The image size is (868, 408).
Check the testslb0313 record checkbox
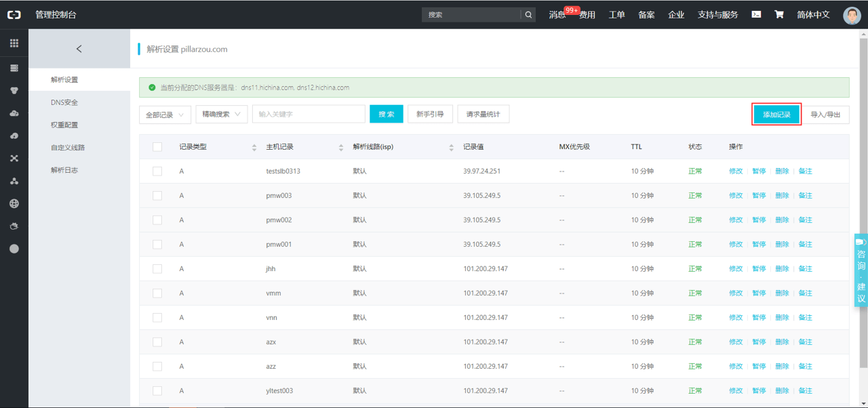coord(157,171)
